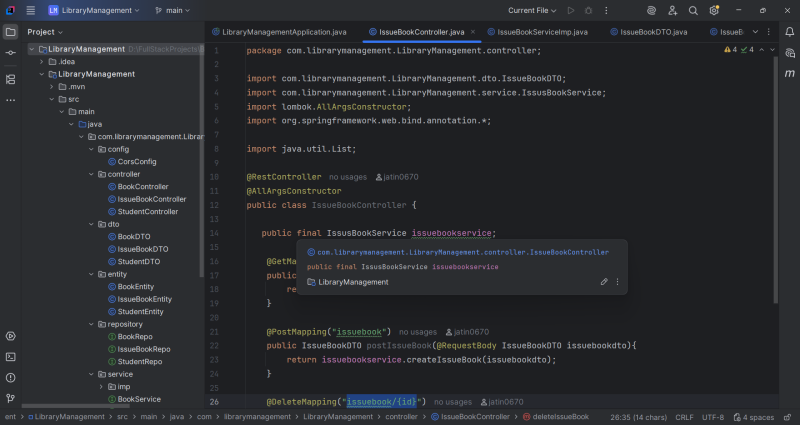Toggle the Structure tool window button
This screenshot has height=425, width=800.
click(10, 79)
